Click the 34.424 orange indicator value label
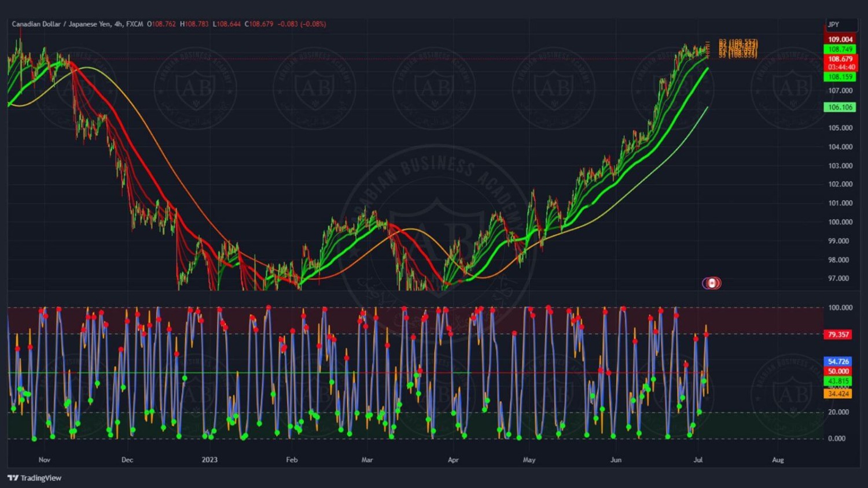 [x=838, y=394]
